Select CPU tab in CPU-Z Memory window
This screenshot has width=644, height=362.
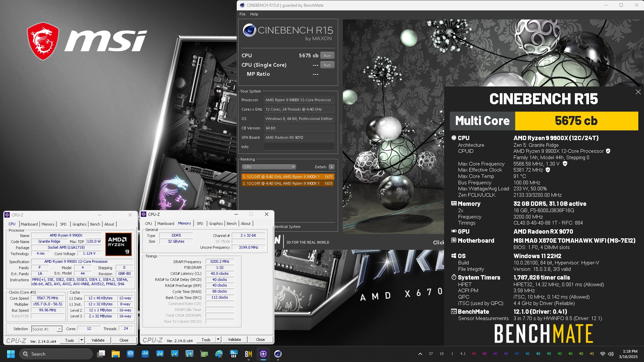[148, 224]
